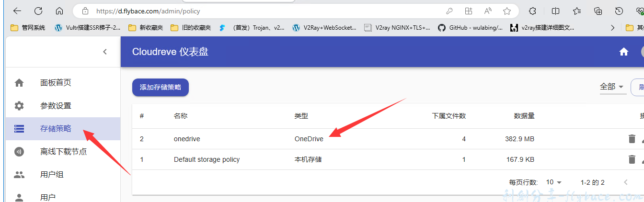Open the 用户组 sidebar item
Viewport: 644px width, 202px height.
52,175
